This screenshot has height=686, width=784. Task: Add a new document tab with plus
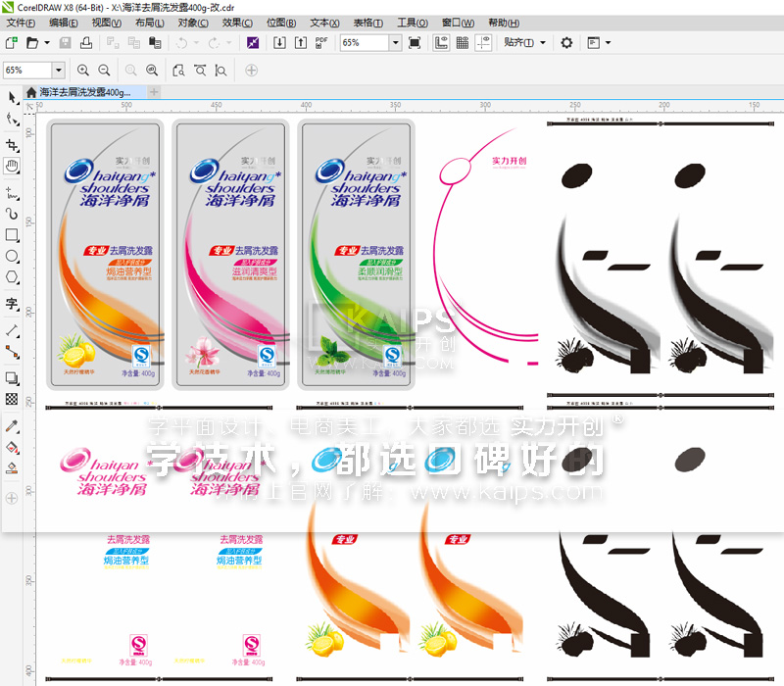pos(154,92)
